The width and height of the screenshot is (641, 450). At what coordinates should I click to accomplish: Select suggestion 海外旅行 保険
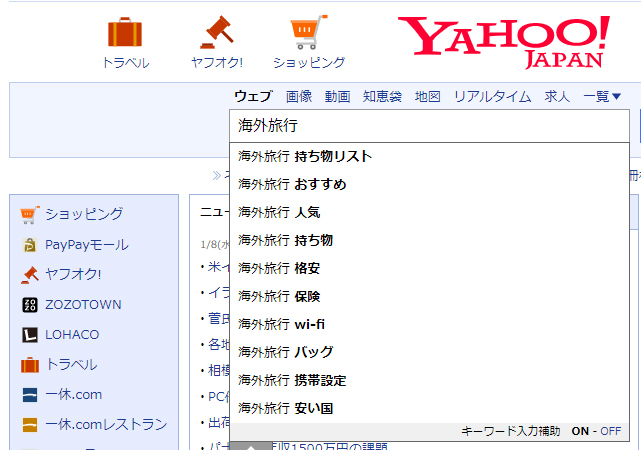pyautogui.click(x=429, y=296)
